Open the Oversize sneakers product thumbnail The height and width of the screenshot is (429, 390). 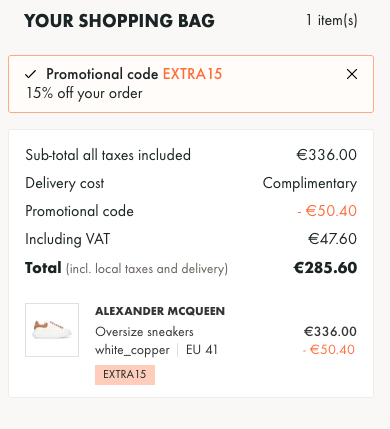pos(52,330)
